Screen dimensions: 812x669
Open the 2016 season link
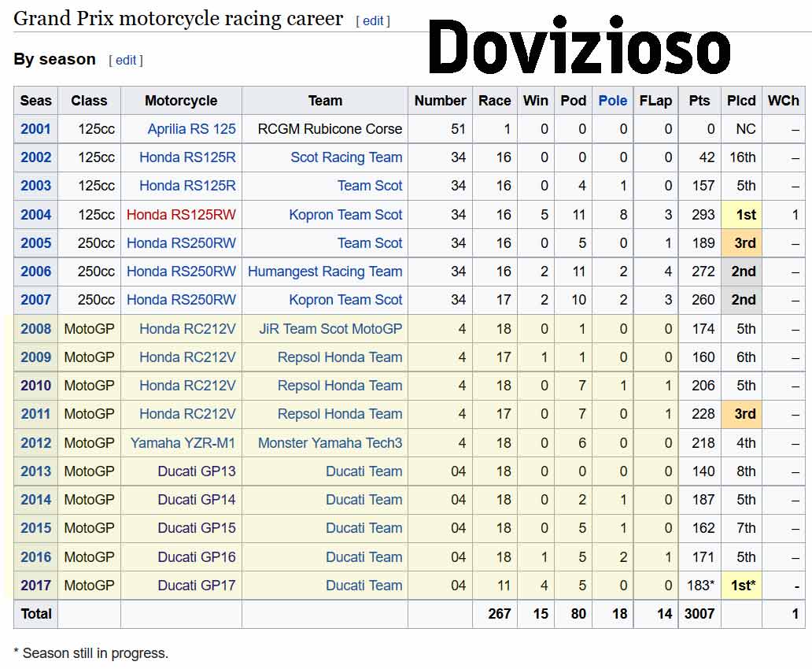coord(35,557)
